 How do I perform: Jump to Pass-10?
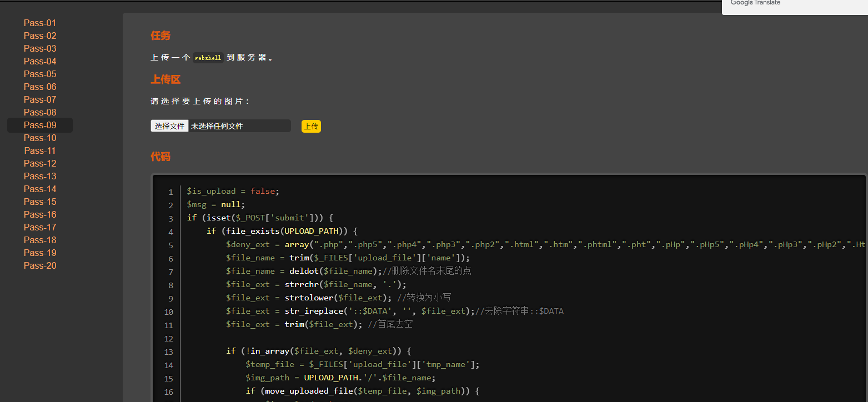[x=40, y=138]
